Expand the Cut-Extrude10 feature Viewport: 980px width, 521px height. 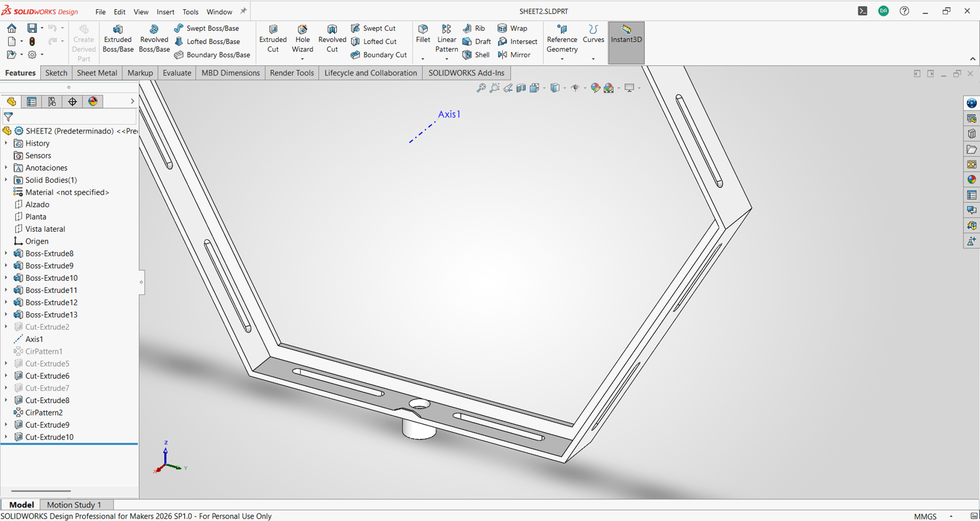pos(6,437)
